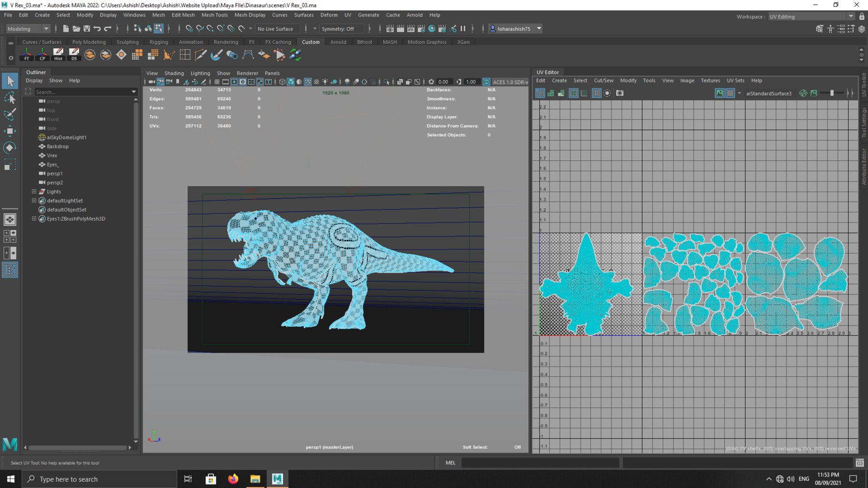The image size is (868, 488).
Task: Click the grid toggle icon in viewport
Action: pos(217,82)
